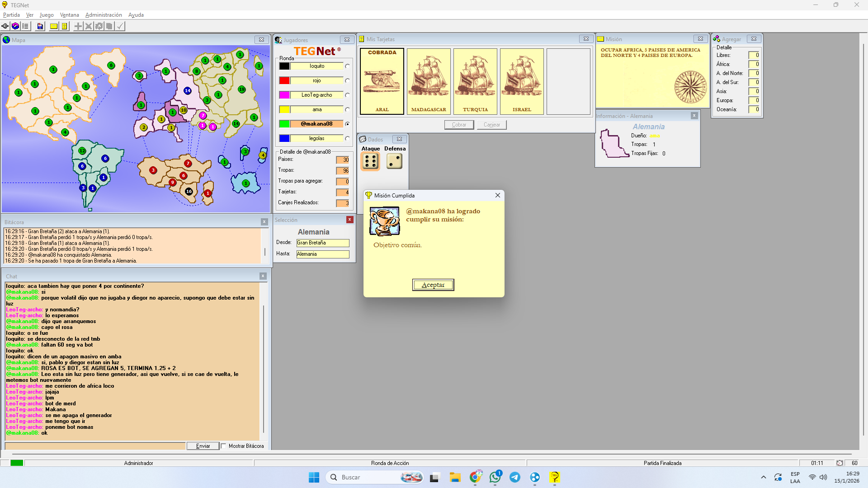Enable the Mostrar Bitácora checkbox

pyautogui.click(x=224, y=446)
